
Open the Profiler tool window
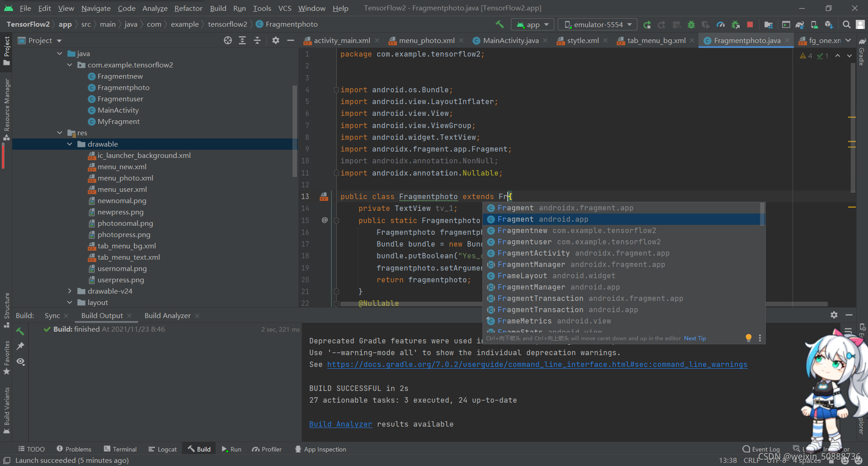267,449
